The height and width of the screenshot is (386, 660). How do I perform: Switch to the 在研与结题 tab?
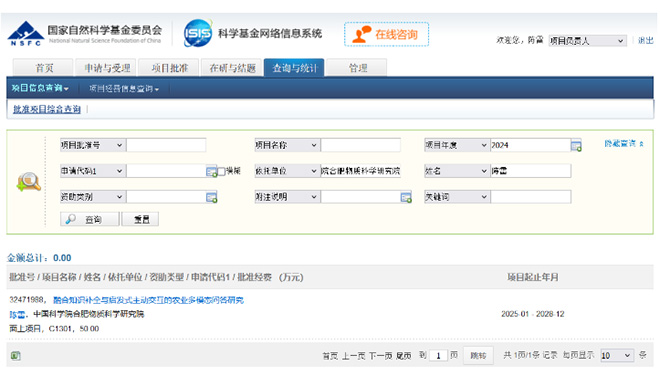tap(232, 68)
